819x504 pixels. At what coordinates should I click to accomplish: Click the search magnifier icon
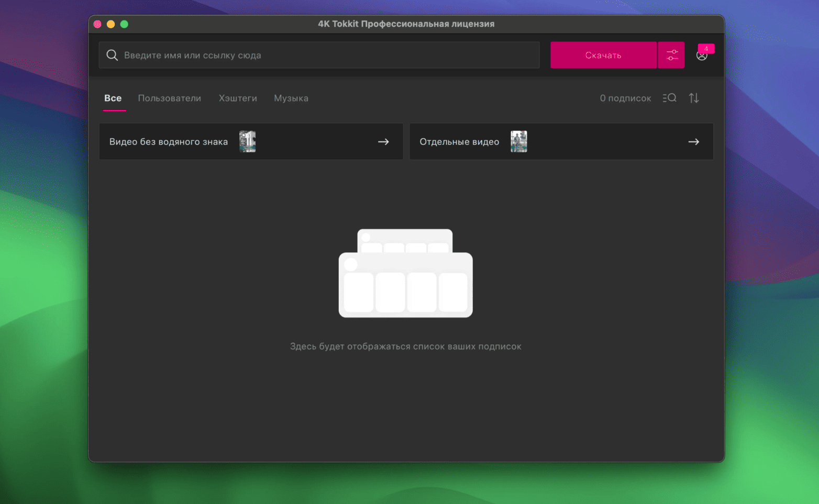pos(112,55)
